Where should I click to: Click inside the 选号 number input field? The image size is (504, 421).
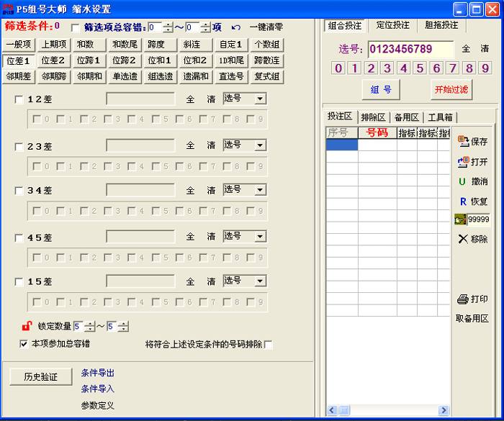tap(410, 50)
